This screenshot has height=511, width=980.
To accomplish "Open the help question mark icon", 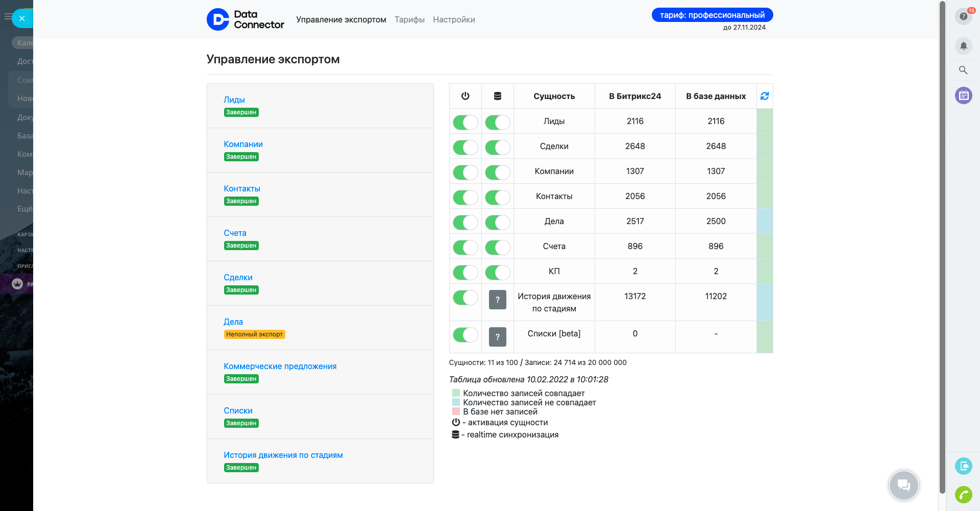I will coord(963,16).
